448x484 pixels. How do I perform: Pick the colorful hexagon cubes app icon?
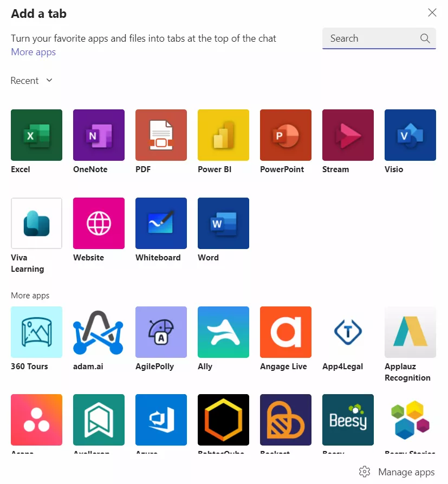pyautogui.click(x=410, y=420)
